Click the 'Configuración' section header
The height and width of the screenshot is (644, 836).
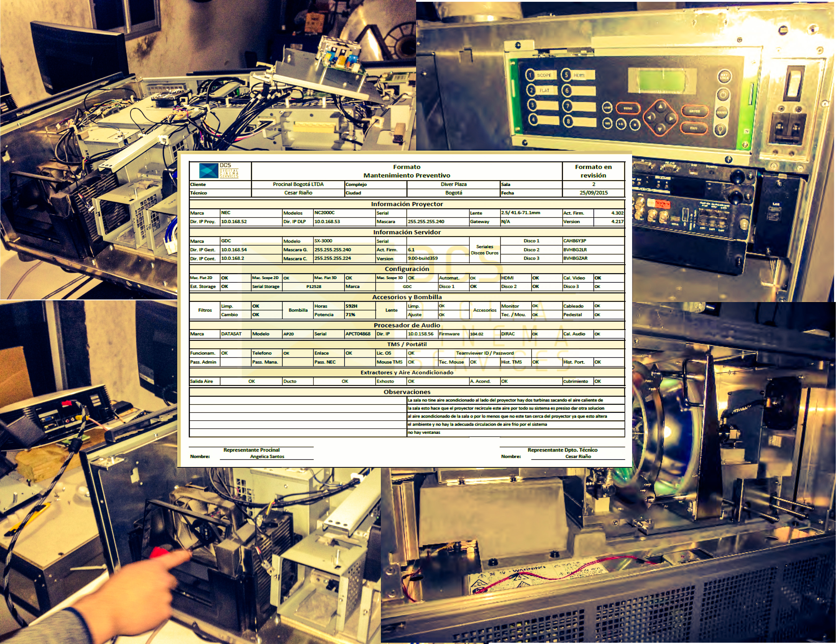click(407, 269)
